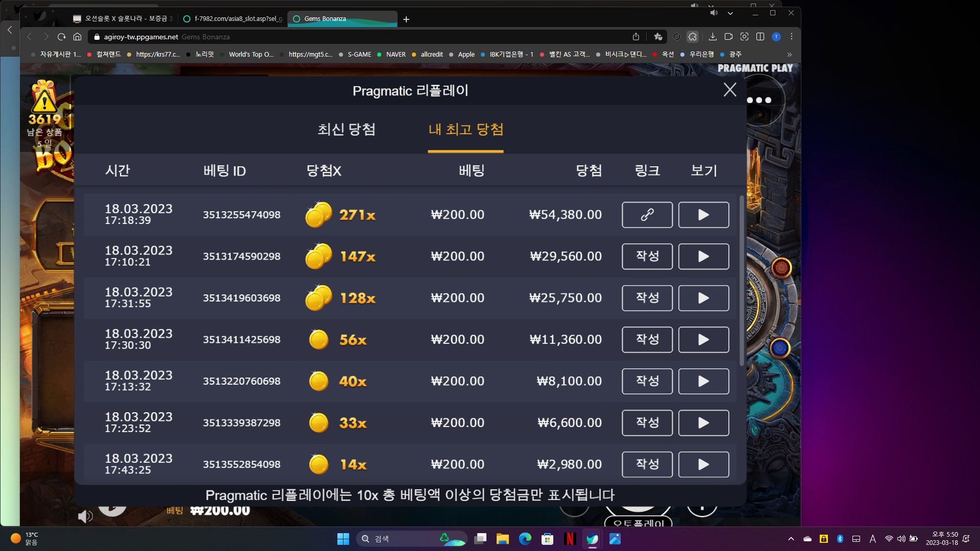The image size is (980, 551).
Task: Open the 자유게시판 bookmark
Action: 56,55
